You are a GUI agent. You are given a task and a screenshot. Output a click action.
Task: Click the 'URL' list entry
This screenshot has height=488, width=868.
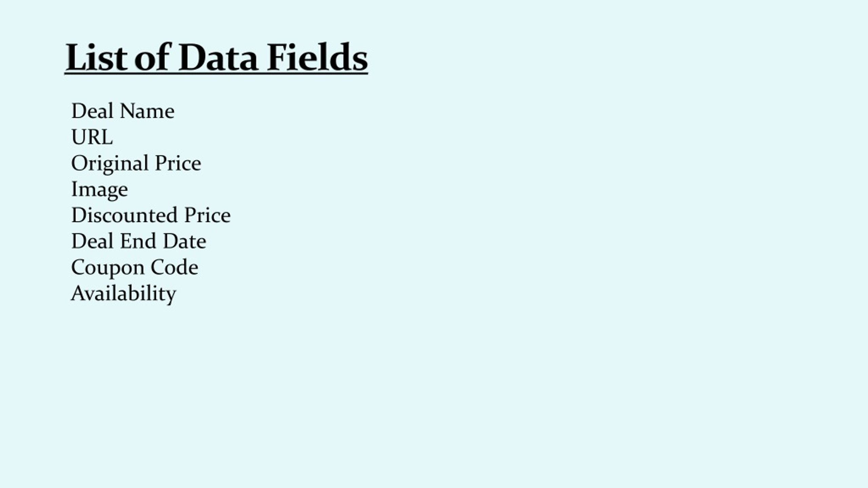(x=92, y=137)
